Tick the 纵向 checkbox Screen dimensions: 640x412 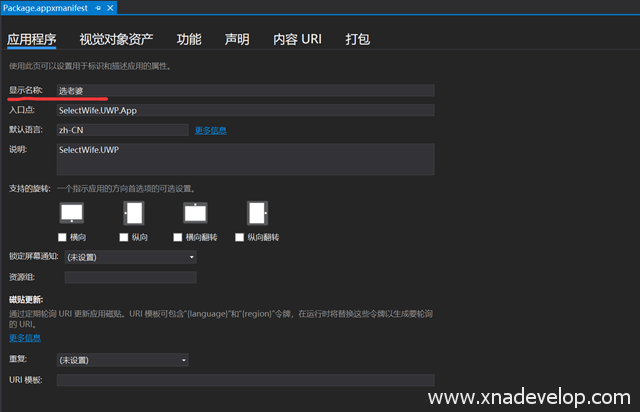click(x=123, y=237)
